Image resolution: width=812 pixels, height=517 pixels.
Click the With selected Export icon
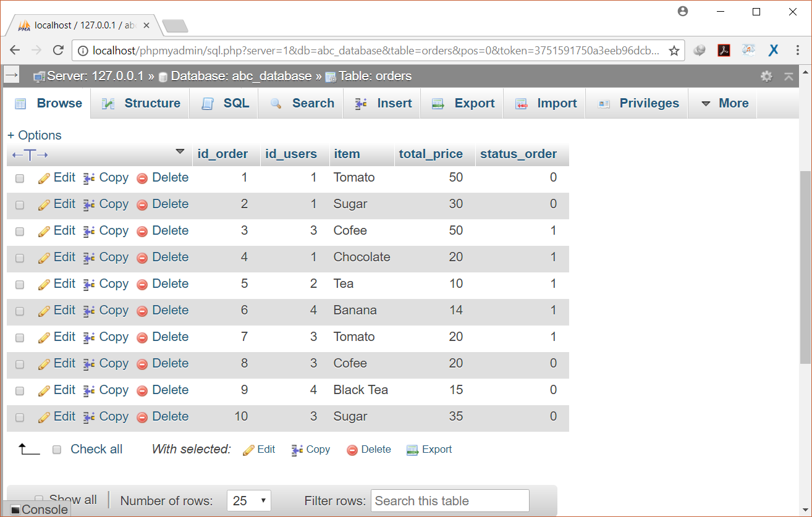coord(413,450)
